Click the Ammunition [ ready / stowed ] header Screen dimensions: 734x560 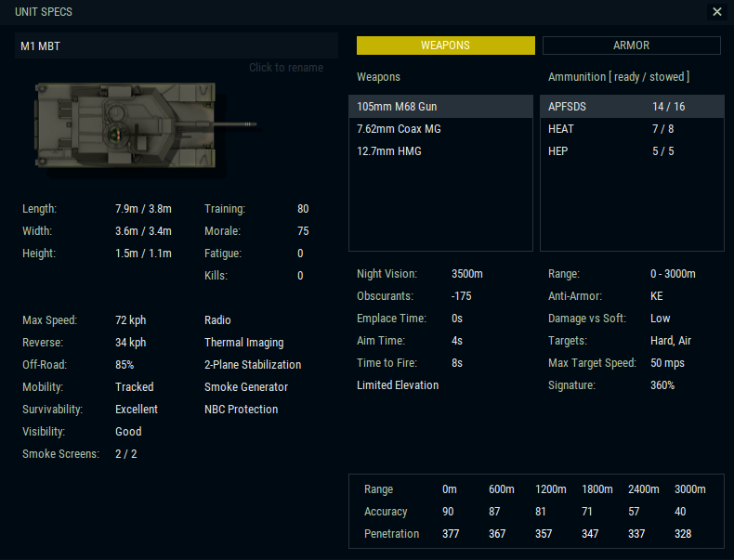pos(619,77)
